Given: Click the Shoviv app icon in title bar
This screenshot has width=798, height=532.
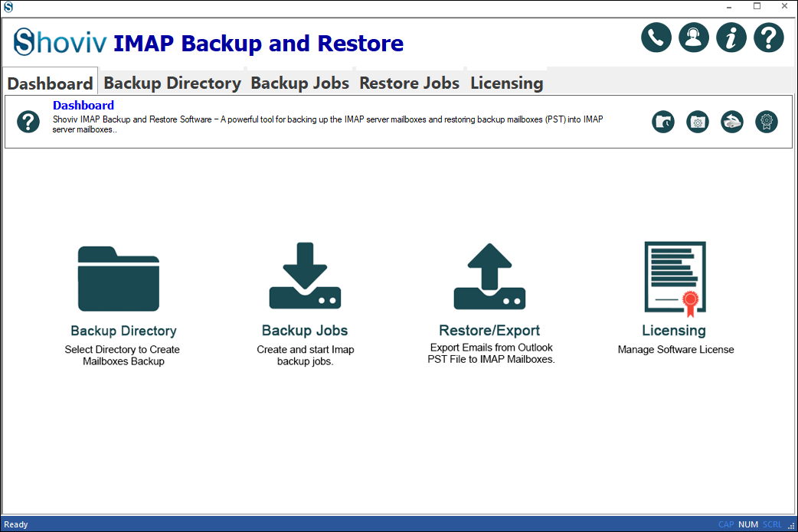Looking at the screenshot, I should click(x=8, y=7).
